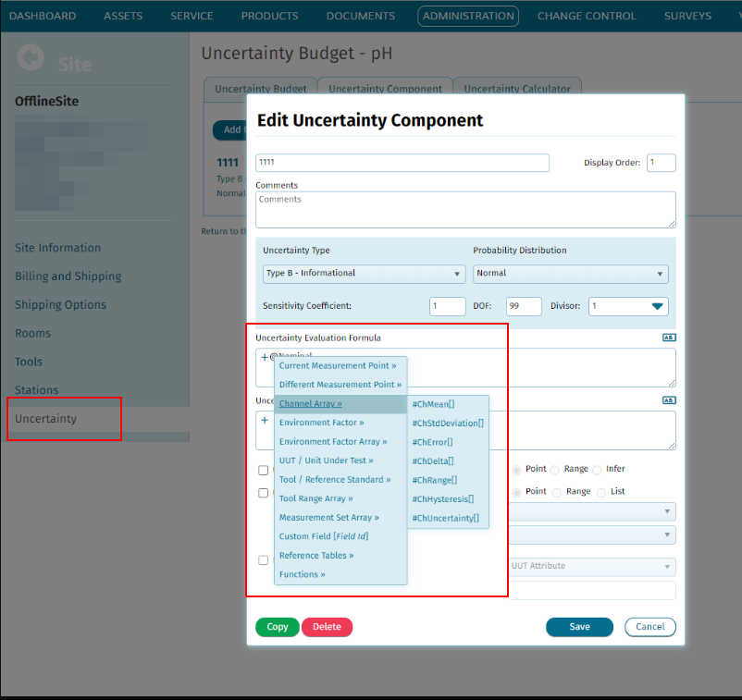Expand Reference Tables submenu
This screenshot has height=700, width=742.
[x=340, y=555]
